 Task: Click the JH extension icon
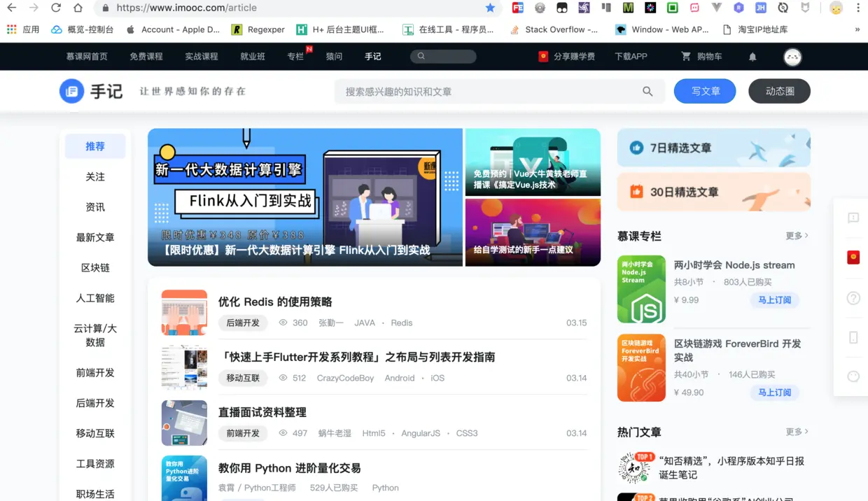pos(761,8)
